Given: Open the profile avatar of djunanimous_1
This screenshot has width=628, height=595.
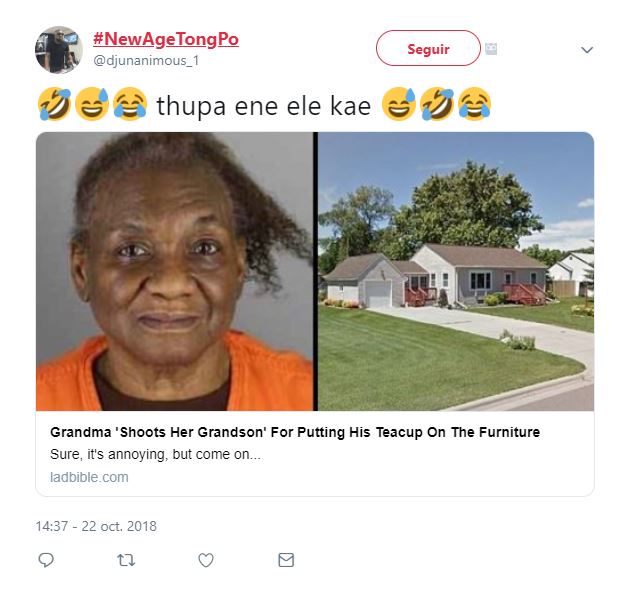Looking at the screenshot, I should pos(59,50).
